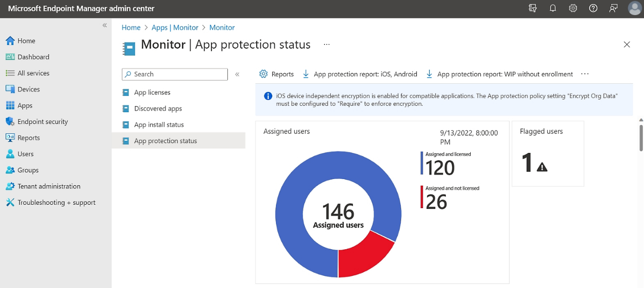Open Discovered apps in Monitor menu

click(158, 108)
